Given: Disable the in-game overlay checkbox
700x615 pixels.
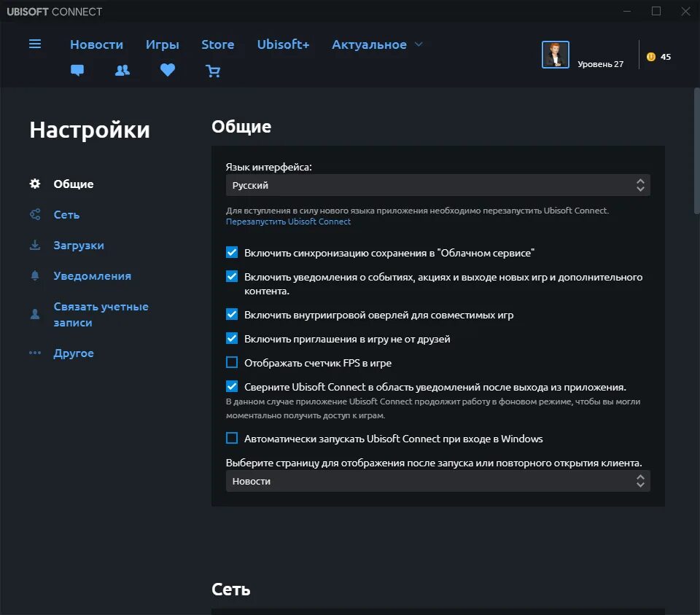Looking at the screenshot, I should [x=232, y=314].
